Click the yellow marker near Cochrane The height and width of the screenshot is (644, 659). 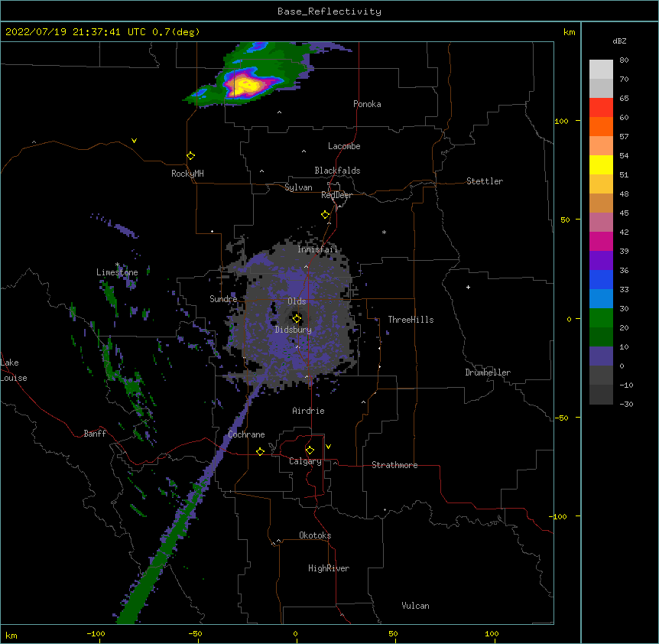tap(260, 452)
